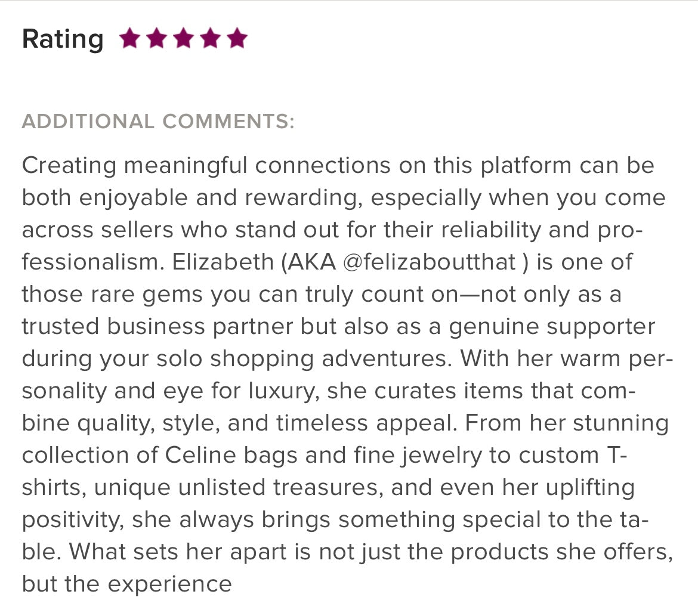Image resolution: width=698 pixels, height=616 pixels.
Task: Click the final line "but the experience"
Action: click(126, 584)
